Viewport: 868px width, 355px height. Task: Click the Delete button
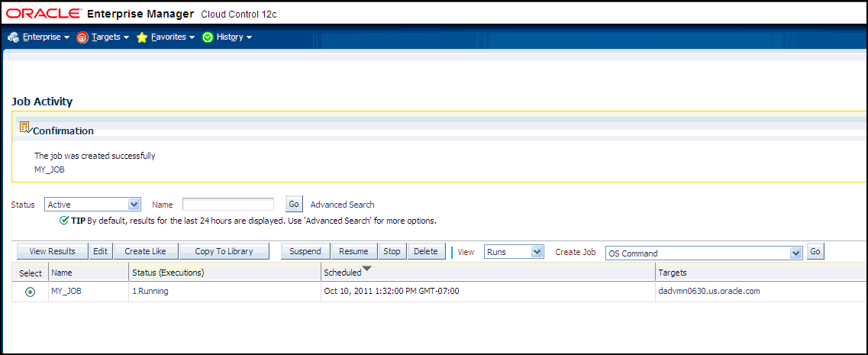pyautogui.click(x=426, y=251)
